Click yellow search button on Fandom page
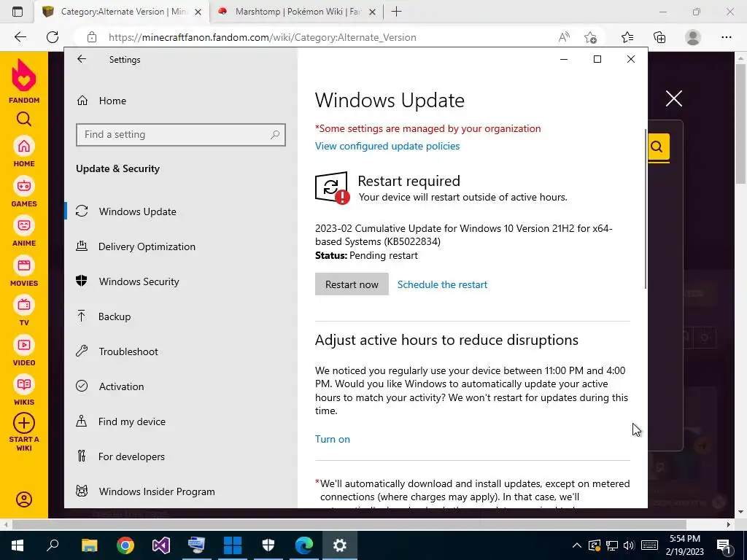 point(658,146)
